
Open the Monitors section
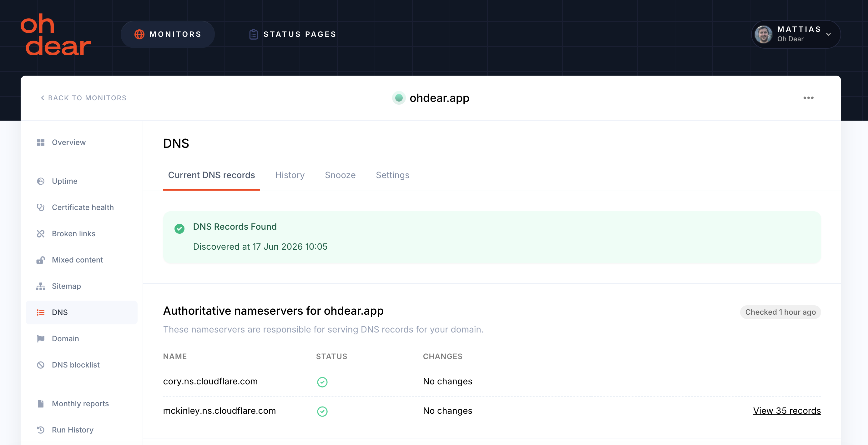coord(168,34)
